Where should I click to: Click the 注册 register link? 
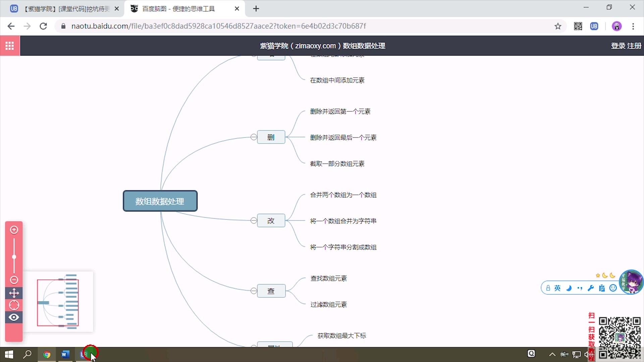pyautogui.click(x=634, y=46)
